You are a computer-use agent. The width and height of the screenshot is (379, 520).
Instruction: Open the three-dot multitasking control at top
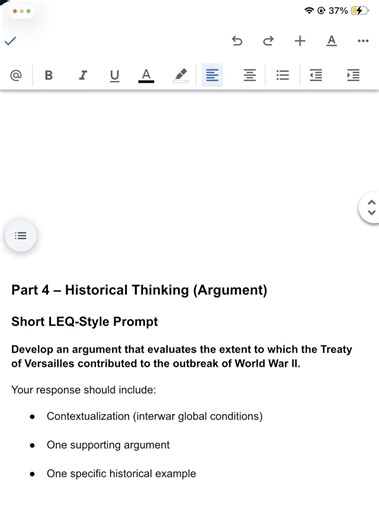point(22,11)
